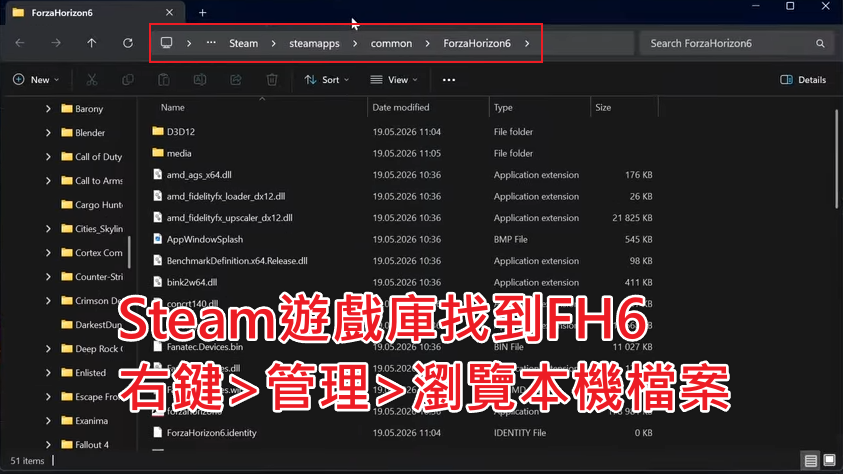843x474 pixels.
Task: Open chevron dropdown after Steam in address bar
Action: pyautogui.click(x=274, y=44)
